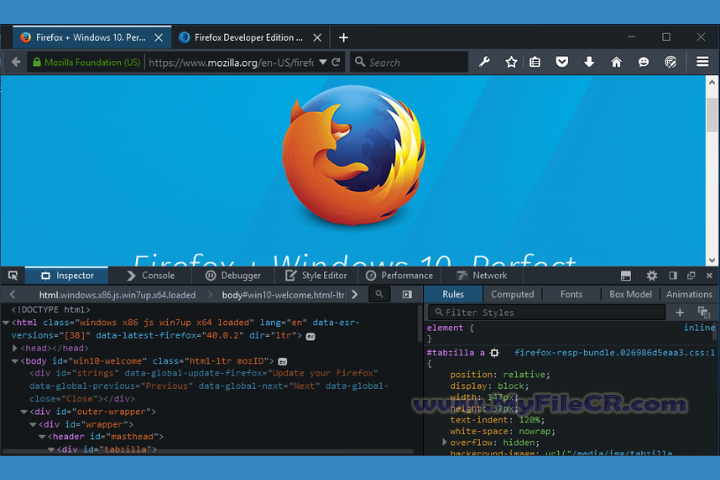Select body#win10-welcome breadcrumb item

point(283,295)
